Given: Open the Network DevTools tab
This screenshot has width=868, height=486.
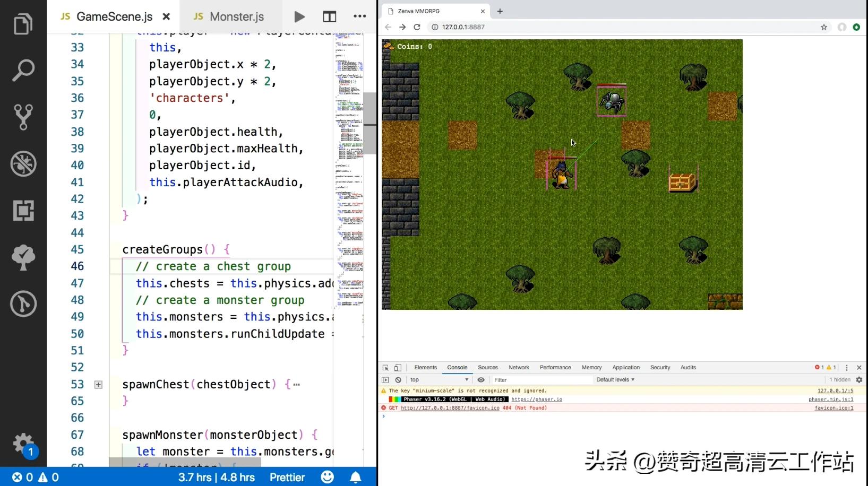Looking at the screenshot, I should tap(519, 368).
